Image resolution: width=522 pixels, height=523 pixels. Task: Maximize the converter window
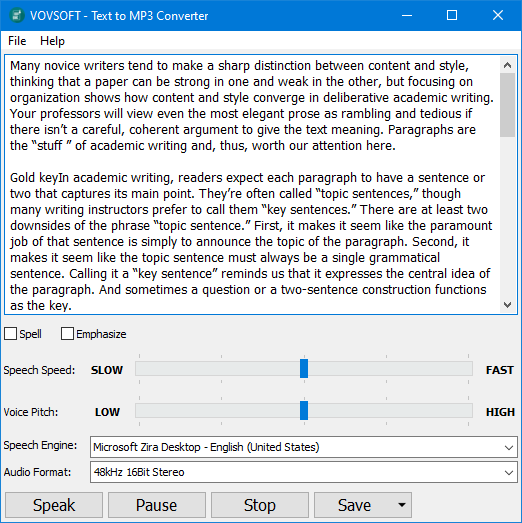pyautogui.click(x=452, y=15)
